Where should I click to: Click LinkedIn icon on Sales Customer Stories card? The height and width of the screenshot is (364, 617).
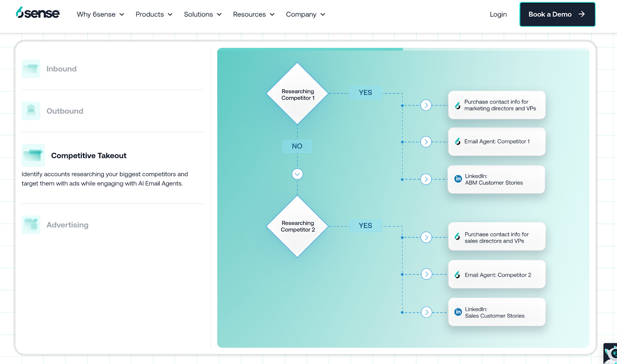458,312
